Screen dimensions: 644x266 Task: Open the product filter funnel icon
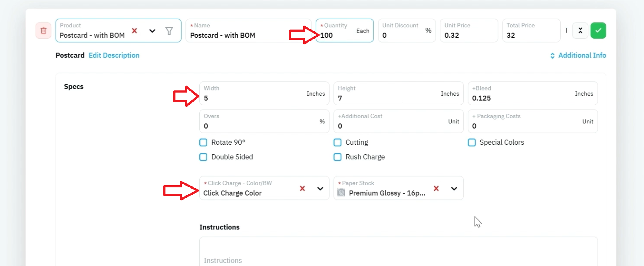169,30
